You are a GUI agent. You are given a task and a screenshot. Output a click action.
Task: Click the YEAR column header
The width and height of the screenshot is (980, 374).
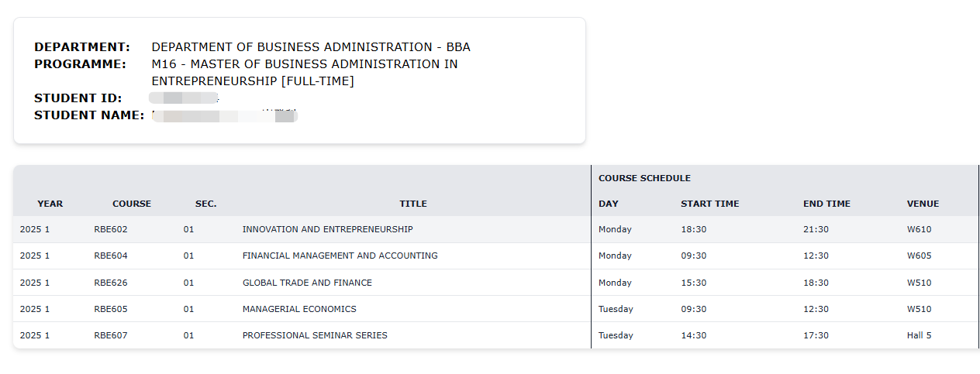50,204
